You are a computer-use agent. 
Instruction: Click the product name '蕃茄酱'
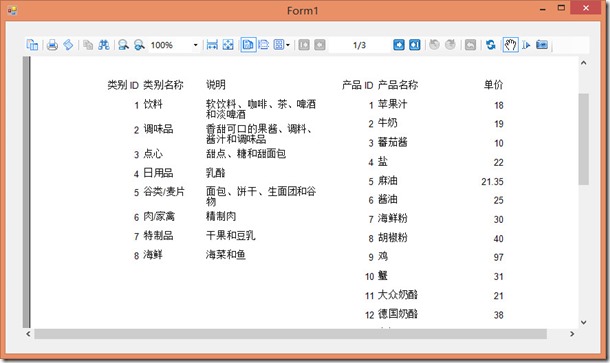393,142
